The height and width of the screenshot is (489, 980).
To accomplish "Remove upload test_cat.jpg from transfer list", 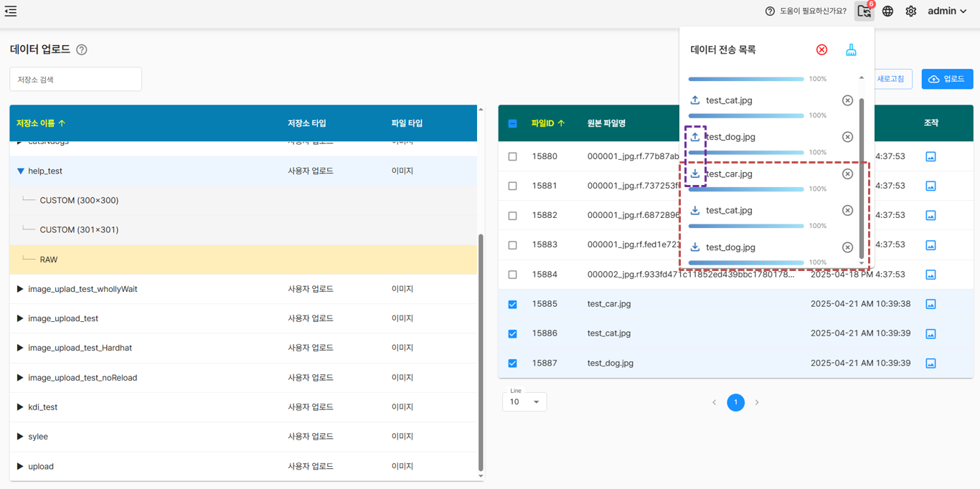I will click(847, 100).
